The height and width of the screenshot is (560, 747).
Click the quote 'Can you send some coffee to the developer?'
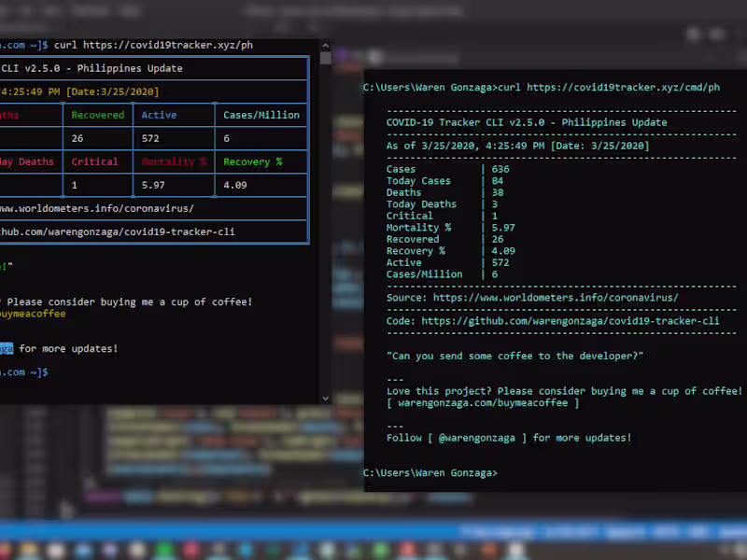coord(514,357)
